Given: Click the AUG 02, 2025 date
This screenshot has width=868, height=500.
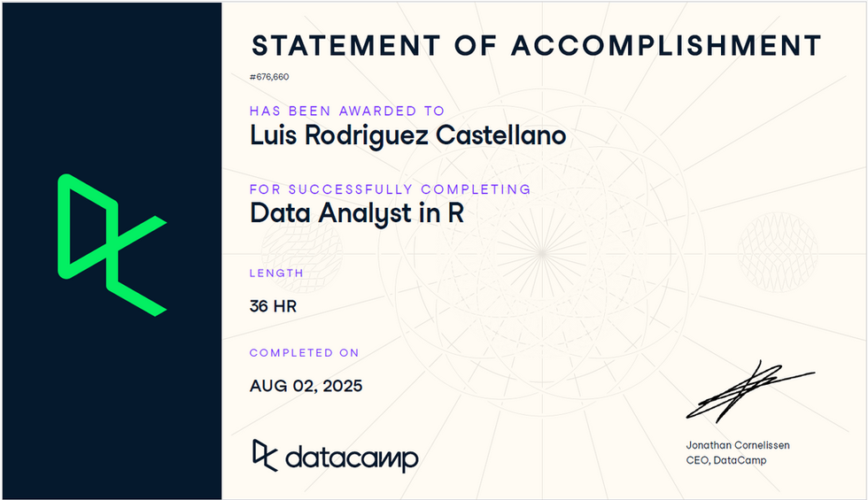Looking at the screenshot, I should click(306, 386).
